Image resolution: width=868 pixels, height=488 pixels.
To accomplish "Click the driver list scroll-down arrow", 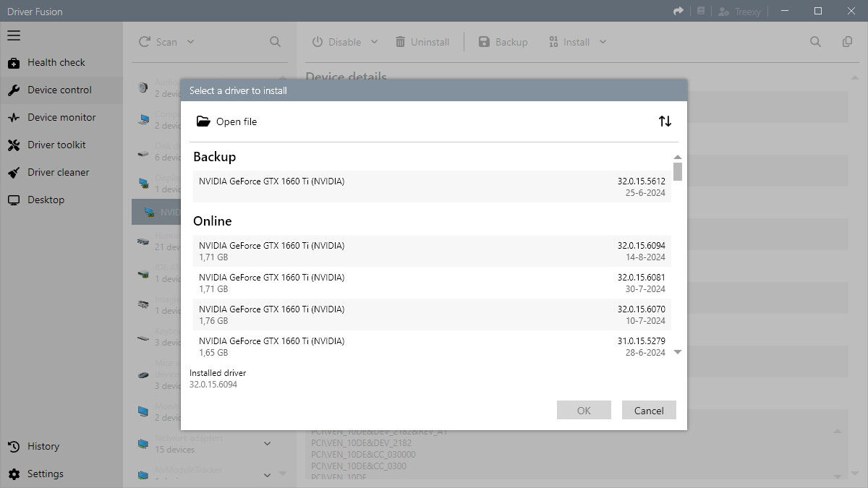I will tap(678, 352).
